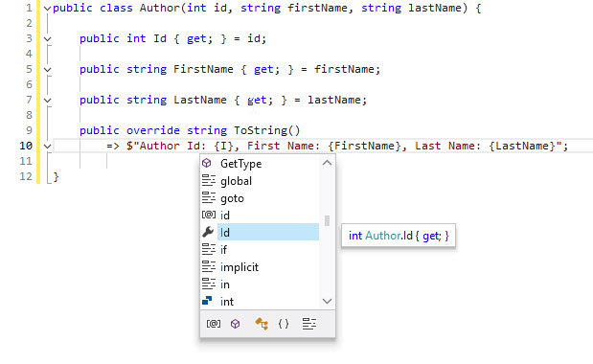Click the goto keyword icon
593x364 pixels.
tap(209, 197)
